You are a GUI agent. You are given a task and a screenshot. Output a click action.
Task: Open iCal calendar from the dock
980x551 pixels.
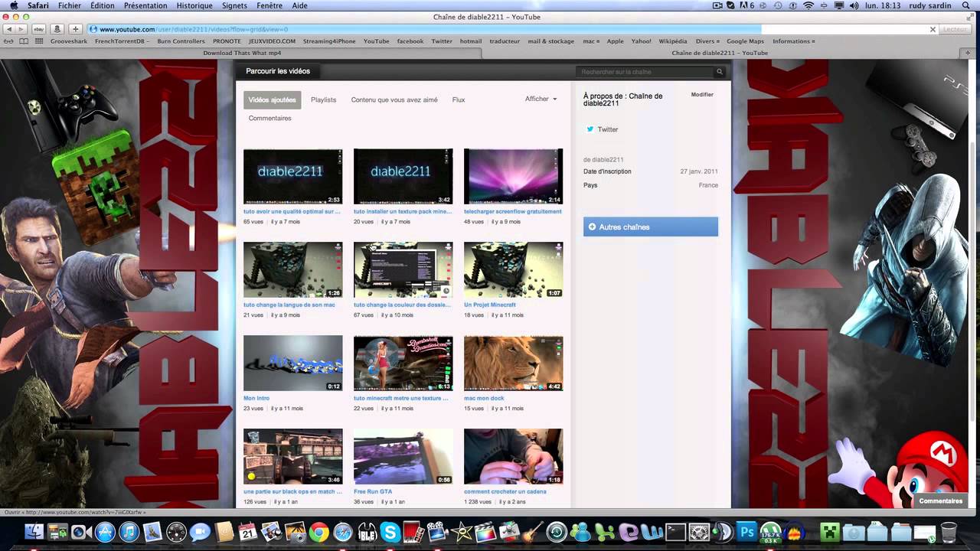[x=247, y=531]
